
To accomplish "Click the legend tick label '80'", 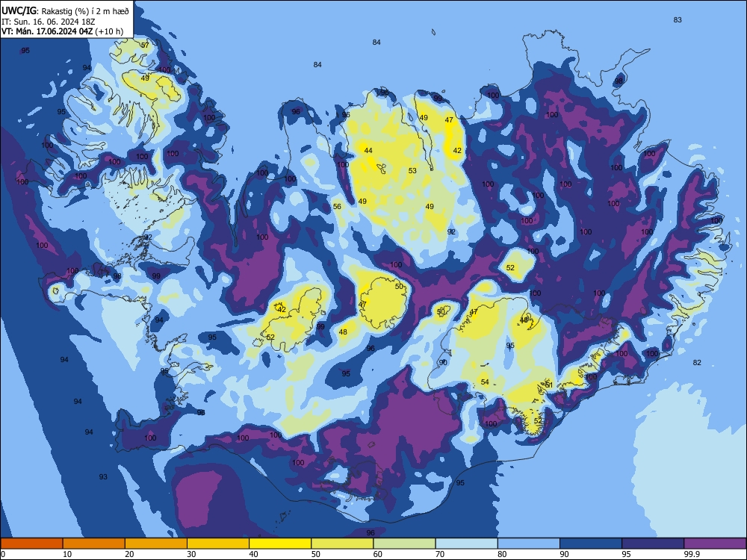I will pyautogui.click(x=502, y=554).
